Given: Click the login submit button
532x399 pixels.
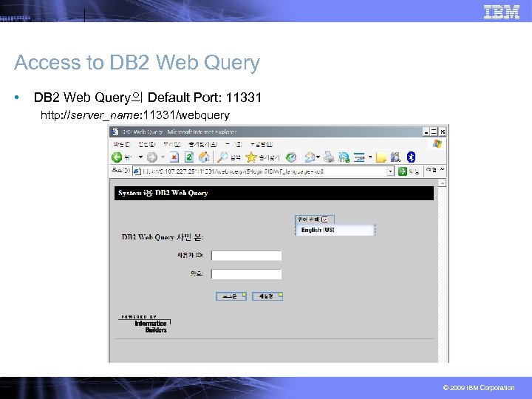Looking at the screenshot, I should (x=231, y=296).
